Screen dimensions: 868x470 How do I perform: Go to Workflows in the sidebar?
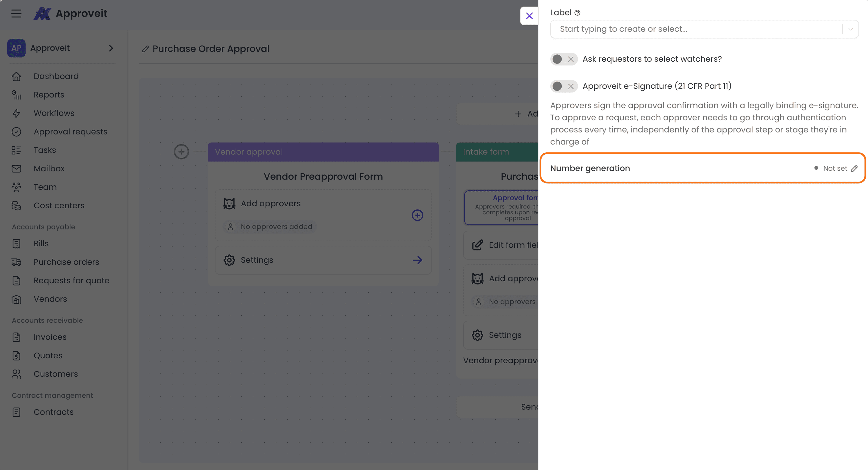click(x=54, y=113)
